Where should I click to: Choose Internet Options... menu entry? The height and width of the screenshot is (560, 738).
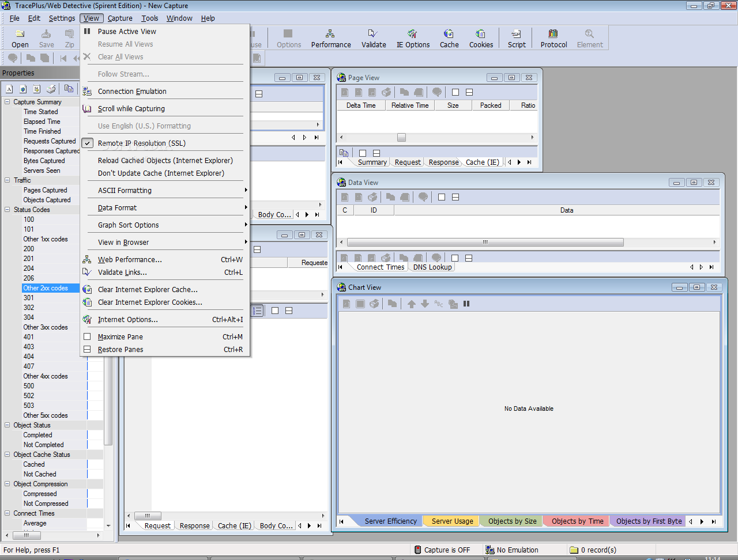(165, 319)
